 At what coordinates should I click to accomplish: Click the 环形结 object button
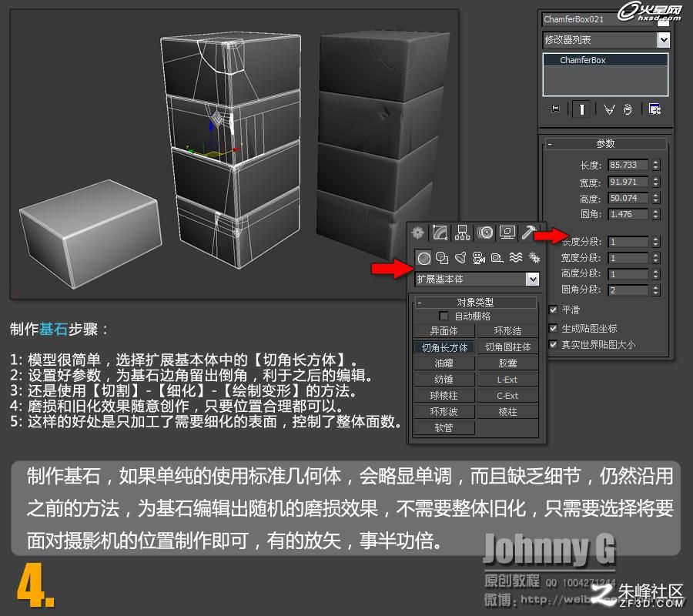click(x=507, y=330)
